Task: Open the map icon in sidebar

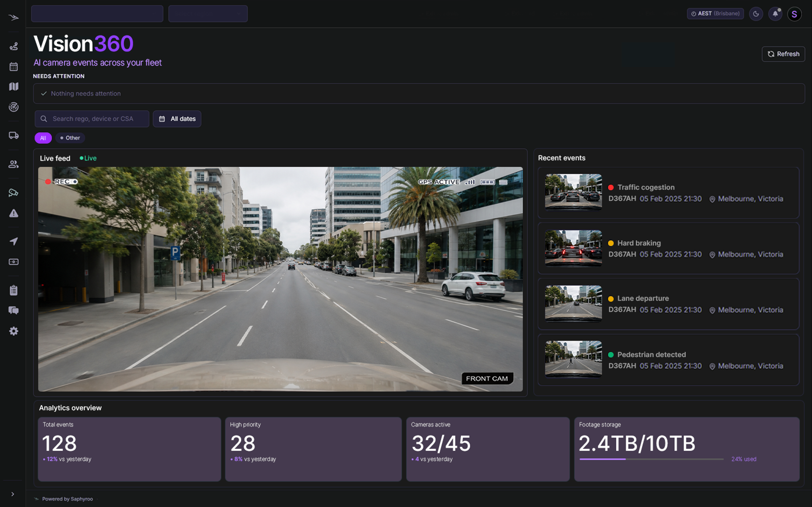Action: point(13,87)
